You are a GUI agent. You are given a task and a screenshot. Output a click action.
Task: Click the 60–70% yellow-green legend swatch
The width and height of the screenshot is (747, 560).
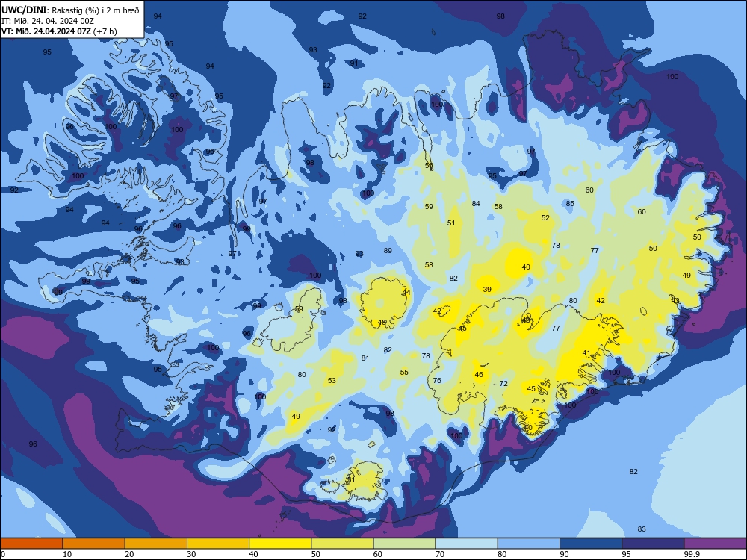tap(404, 544)
